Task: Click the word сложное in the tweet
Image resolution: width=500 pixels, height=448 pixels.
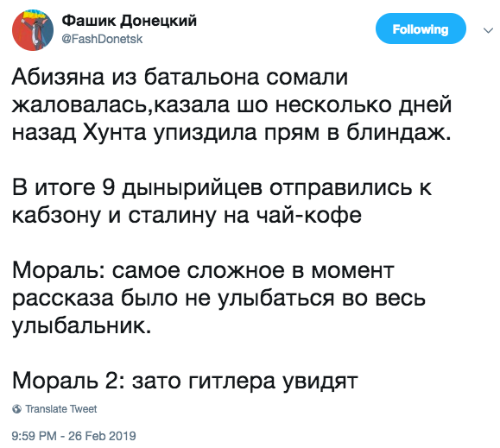Action: [236, 271]
